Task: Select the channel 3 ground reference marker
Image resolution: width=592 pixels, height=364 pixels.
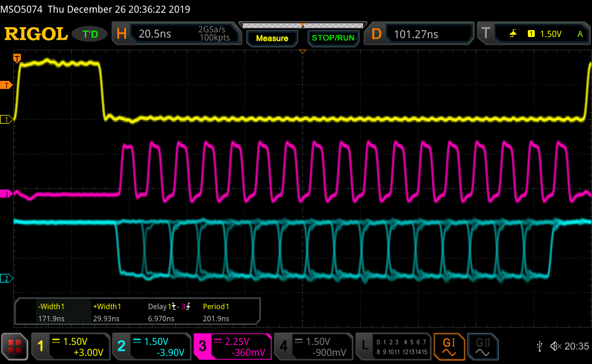Action: 6,194
